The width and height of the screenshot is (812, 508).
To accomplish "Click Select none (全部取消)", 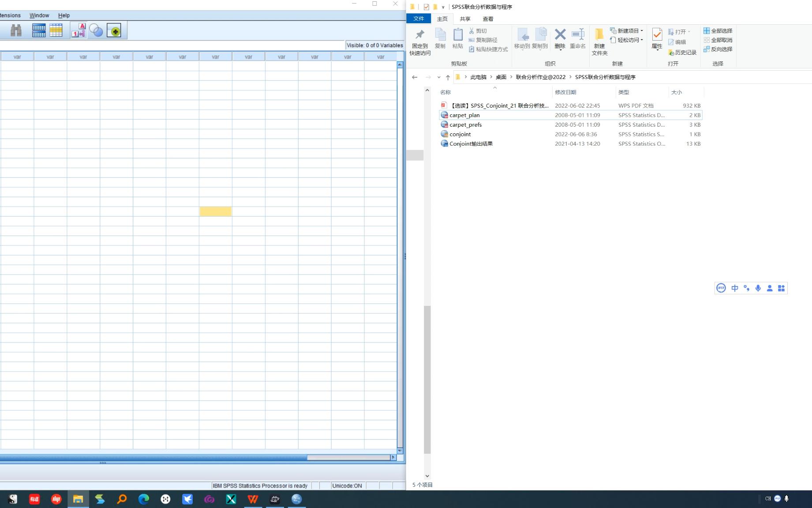I will (718, 40).
